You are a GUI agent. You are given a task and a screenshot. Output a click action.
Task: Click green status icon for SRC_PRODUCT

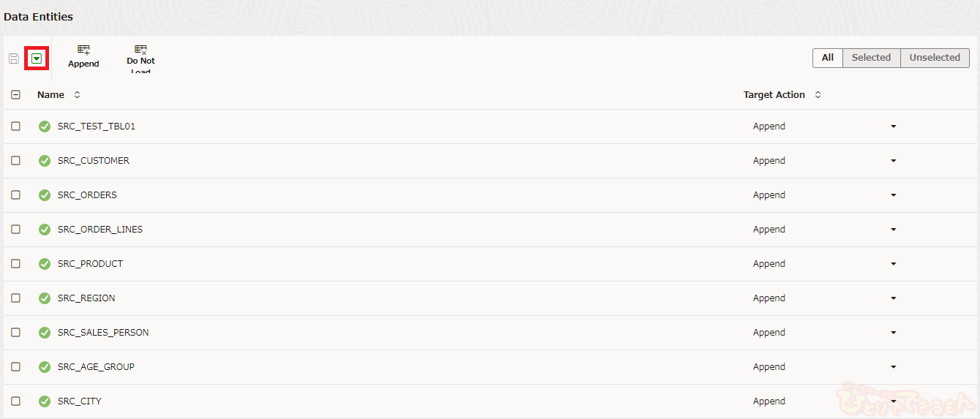click(x=45, y=264)
